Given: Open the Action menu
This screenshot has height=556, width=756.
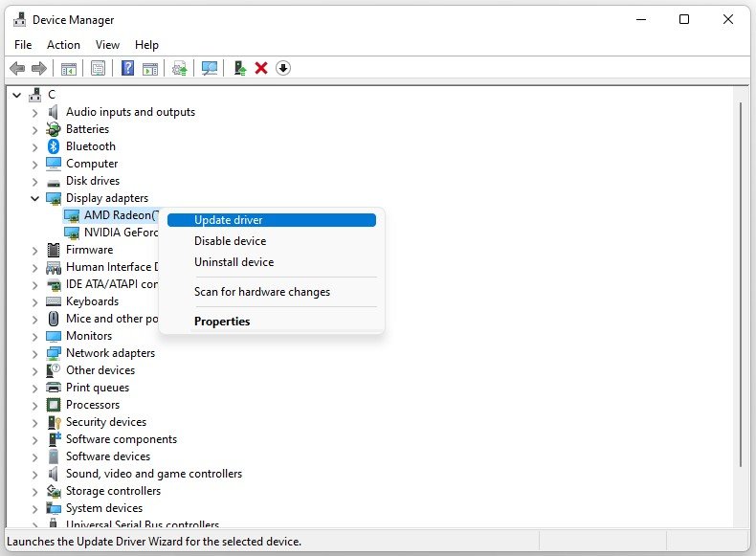Looking at the screenshot, I should pyautogui.click(x=63, y=45).
